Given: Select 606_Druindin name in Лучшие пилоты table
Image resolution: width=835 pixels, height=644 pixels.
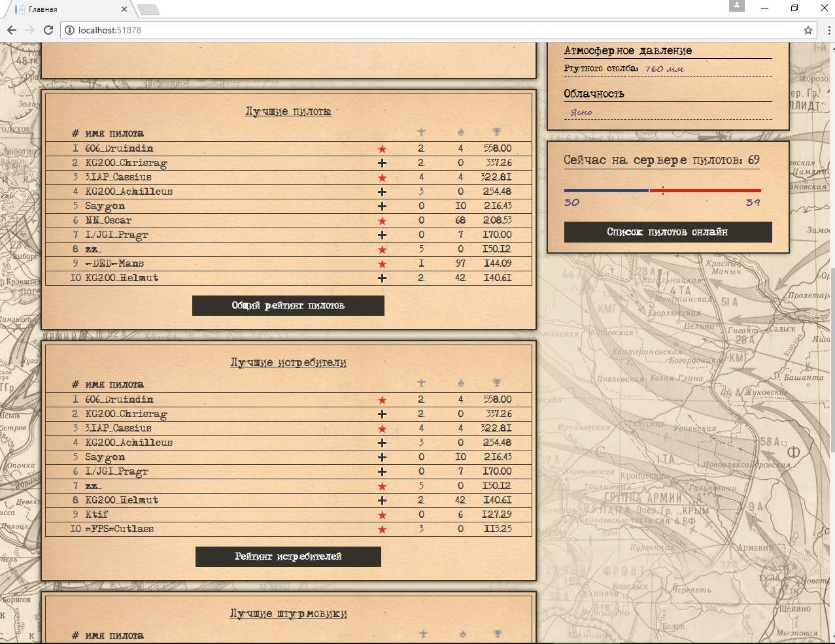Looking at the screenshot, I should (x=119, y=148).
